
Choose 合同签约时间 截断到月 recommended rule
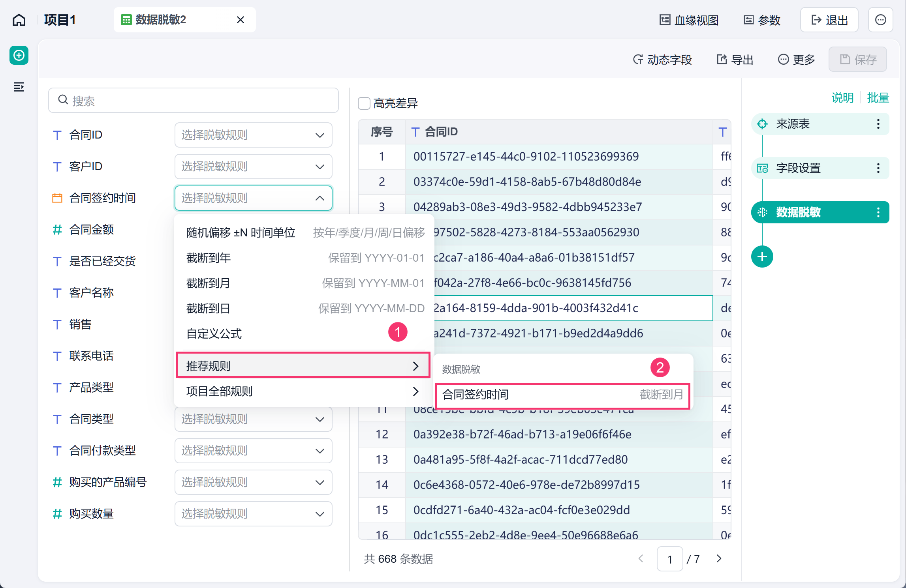562,395
